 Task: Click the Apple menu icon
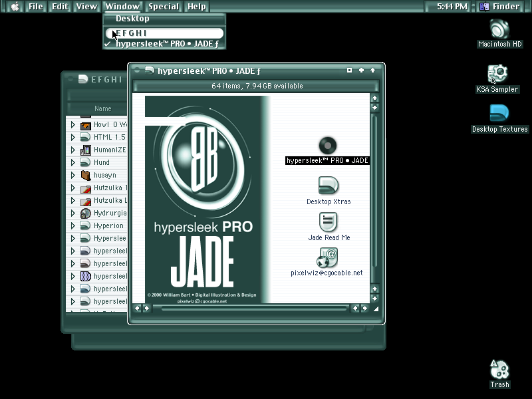(15, 7)
